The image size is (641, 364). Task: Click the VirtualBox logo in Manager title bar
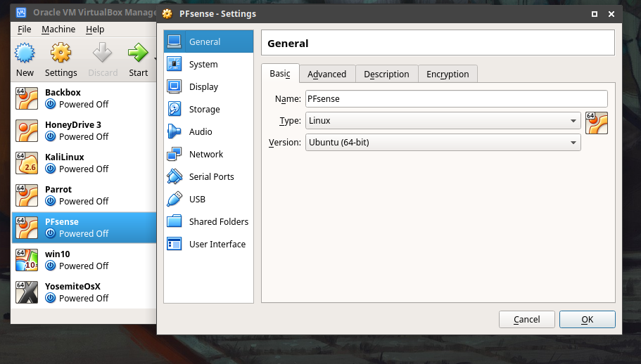[x=21, y=13]
